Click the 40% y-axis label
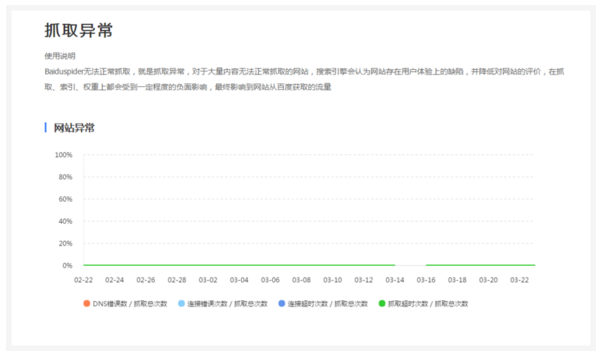This screenshot has width=597, height=364. pos(65,221)
